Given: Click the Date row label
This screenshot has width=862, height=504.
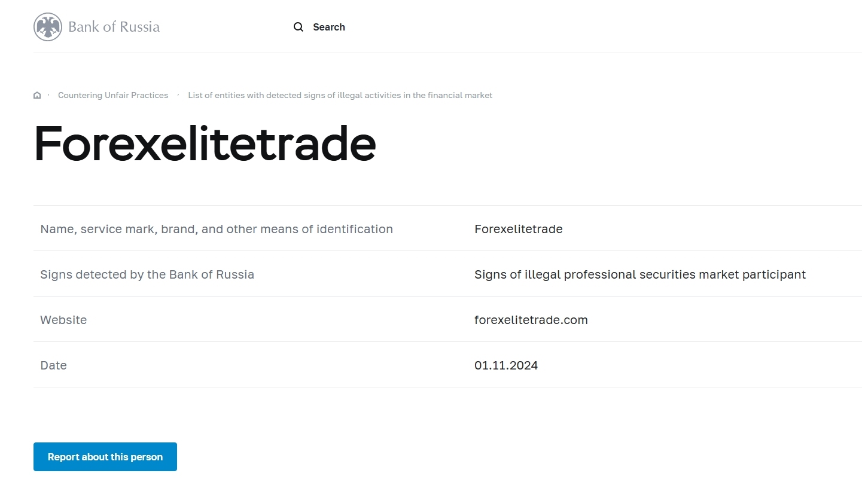Looking at the screenshot, I should tap(53, 365).
